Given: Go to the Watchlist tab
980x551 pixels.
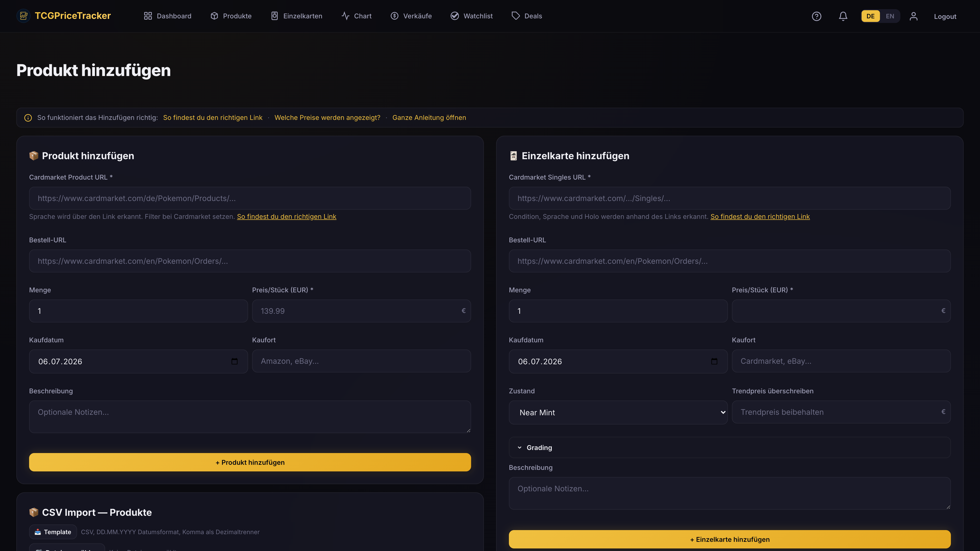Looking at the screenshot, I should pyautogui.click(x=471, y=16).
